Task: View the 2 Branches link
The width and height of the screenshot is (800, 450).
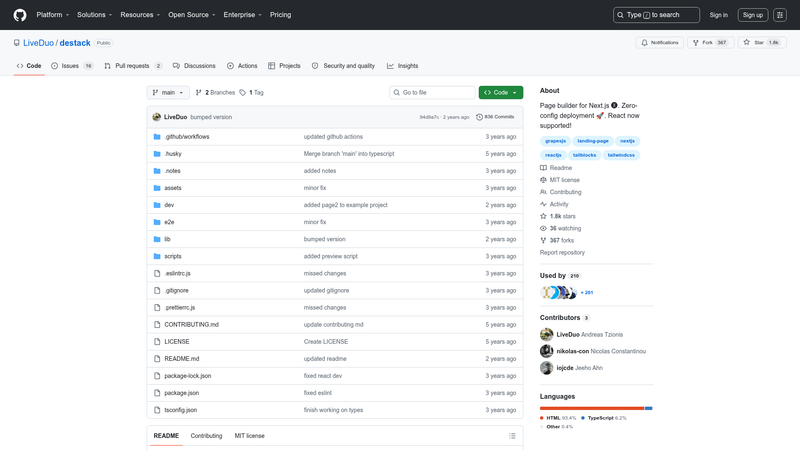Action: [215, 92]
